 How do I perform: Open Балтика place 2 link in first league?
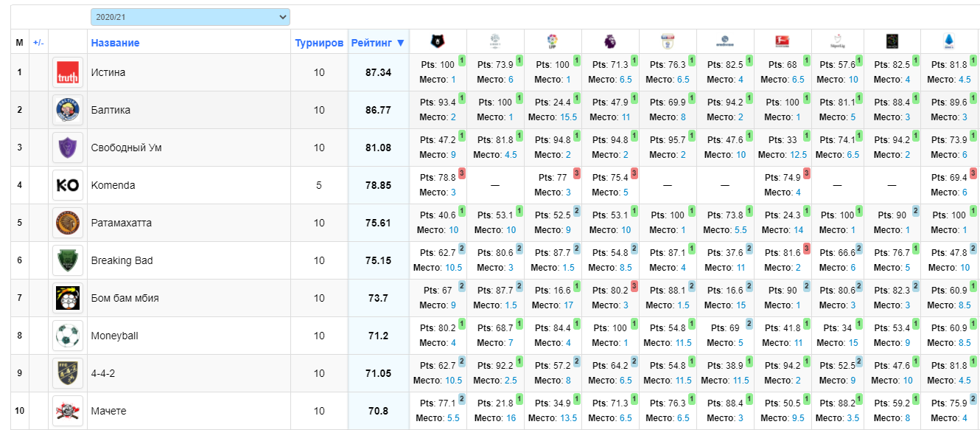pyautogui.click(x=453, y=117)
